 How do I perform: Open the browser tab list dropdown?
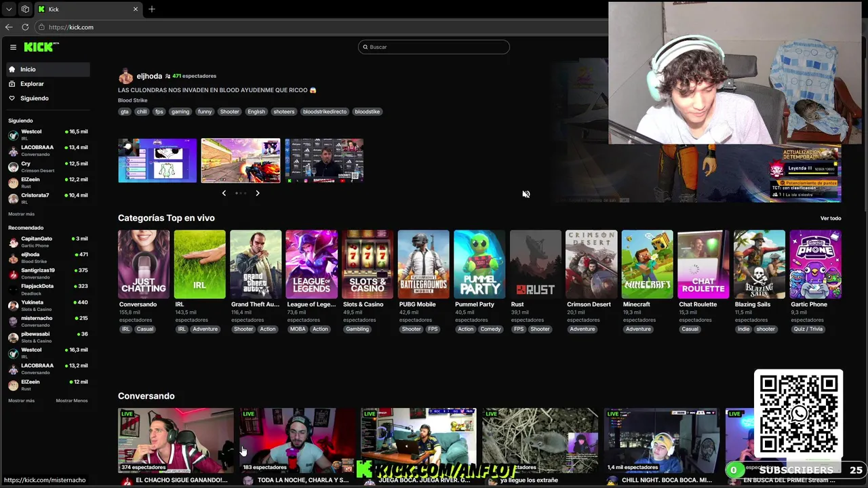pyautogui.click(x=9, y=9)
